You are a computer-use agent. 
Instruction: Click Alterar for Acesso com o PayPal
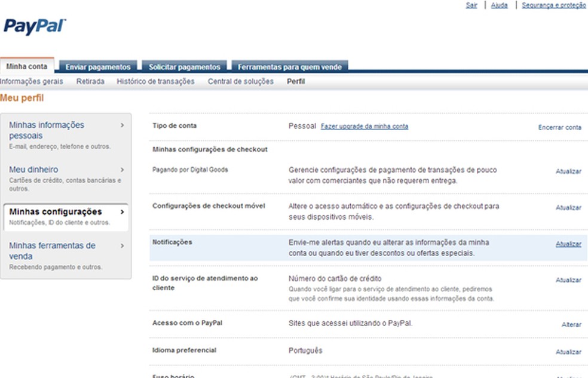coord(571,324)
